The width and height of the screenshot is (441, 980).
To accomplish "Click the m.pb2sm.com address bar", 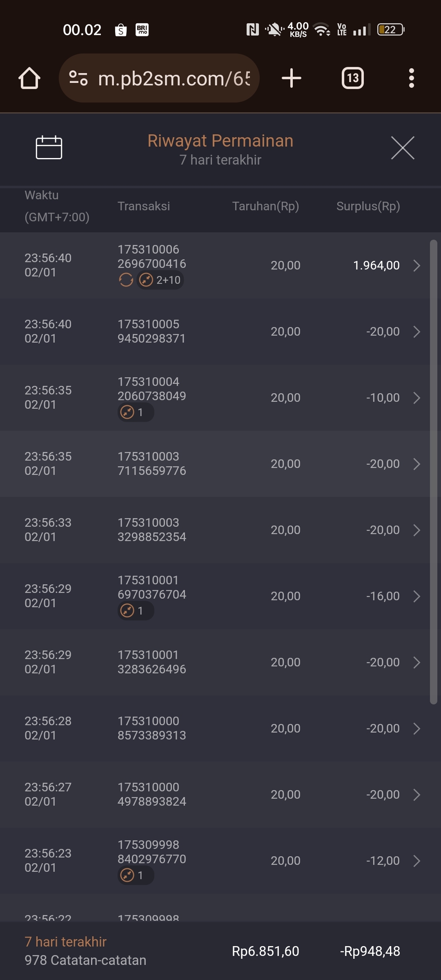I will 174,78.
